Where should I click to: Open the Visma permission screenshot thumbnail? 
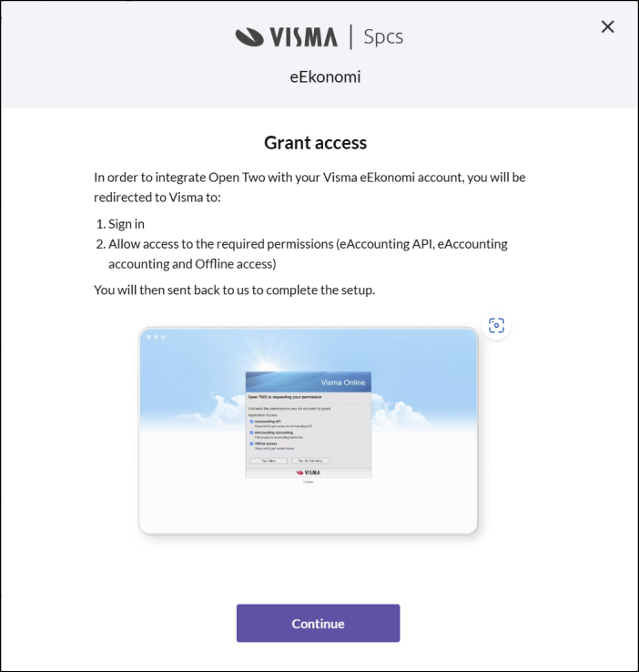(x=308, y=431)
